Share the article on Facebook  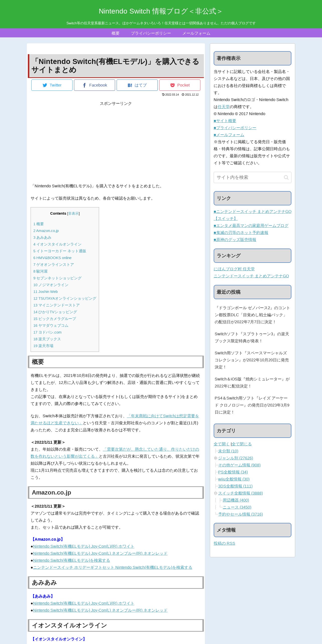point(95,85)
